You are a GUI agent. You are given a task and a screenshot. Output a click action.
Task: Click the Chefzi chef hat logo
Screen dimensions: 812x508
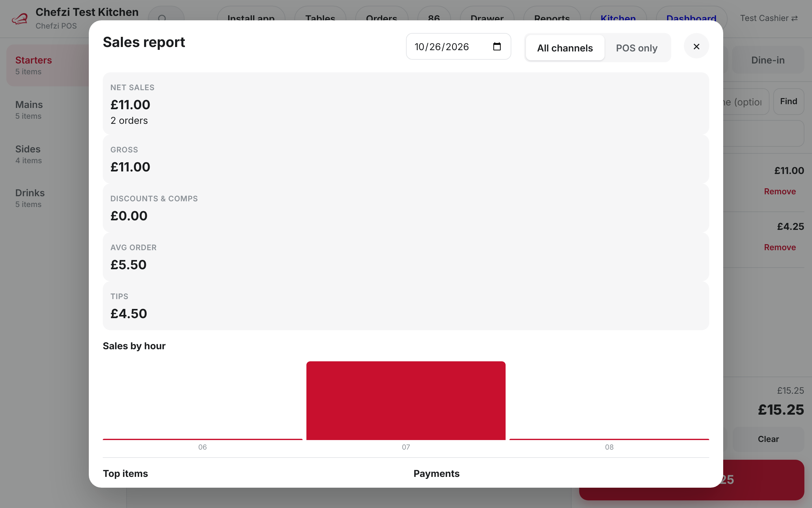point(19,19)
